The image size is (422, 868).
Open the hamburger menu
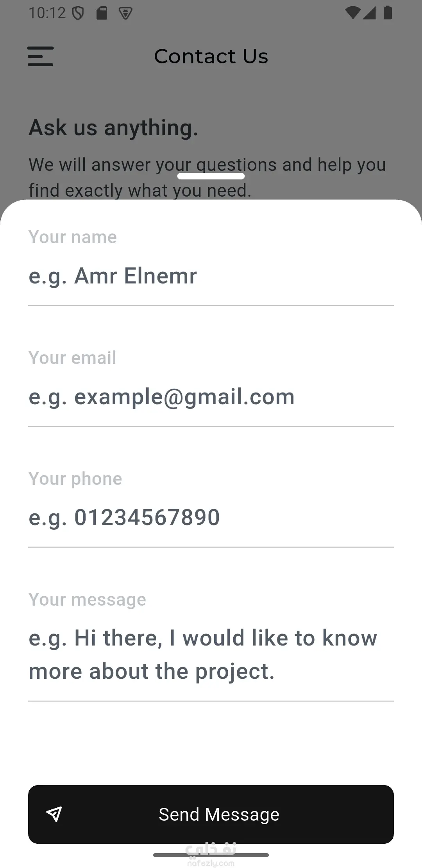41,56
